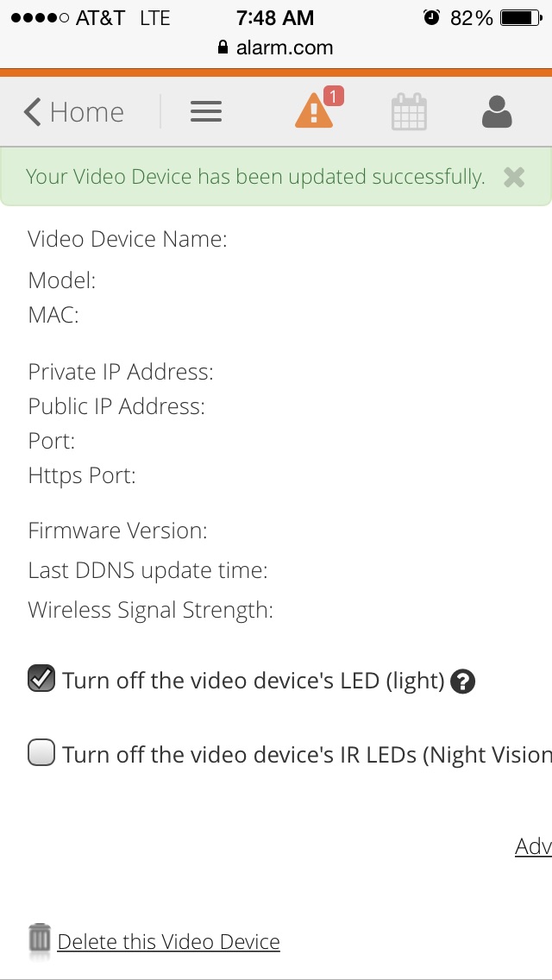
Task: Open the calendar icon
Action: pos(409,112)
